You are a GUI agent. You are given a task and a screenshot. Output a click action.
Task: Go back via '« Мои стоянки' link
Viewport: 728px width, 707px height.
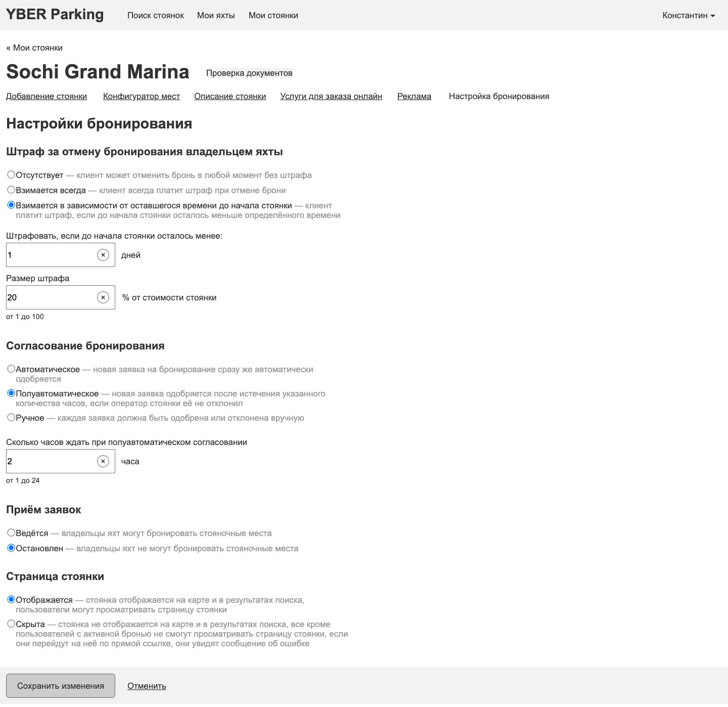pos(34,48)
